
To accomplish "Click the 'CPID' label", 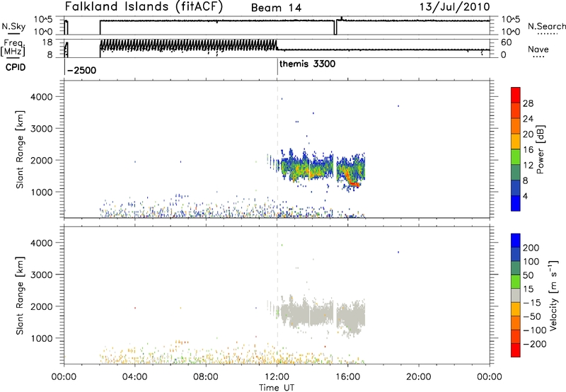I will 16,67.
